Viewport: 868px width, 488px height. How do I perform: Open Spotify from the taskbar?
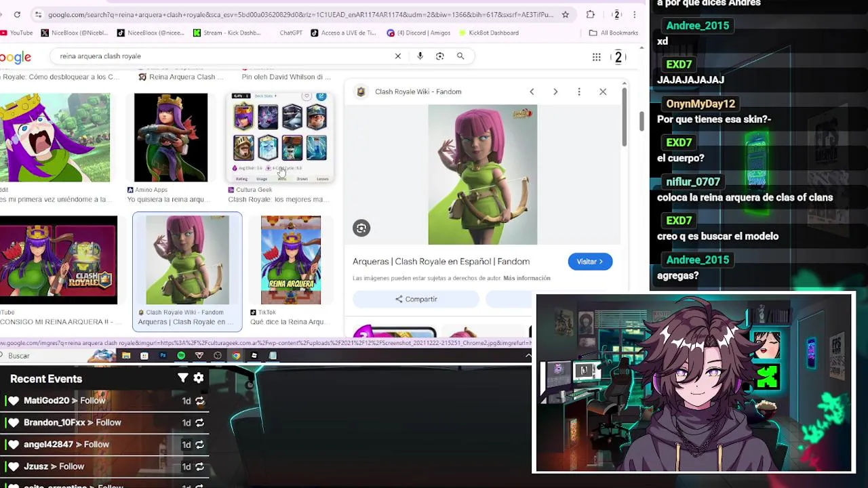(181, 355)
